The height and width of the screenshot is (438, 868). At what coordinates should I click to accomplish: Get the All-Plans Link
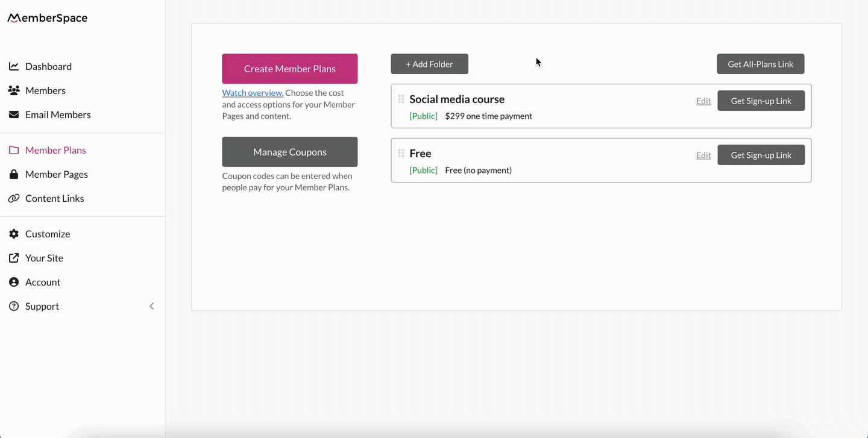click(x=760, y=63)
